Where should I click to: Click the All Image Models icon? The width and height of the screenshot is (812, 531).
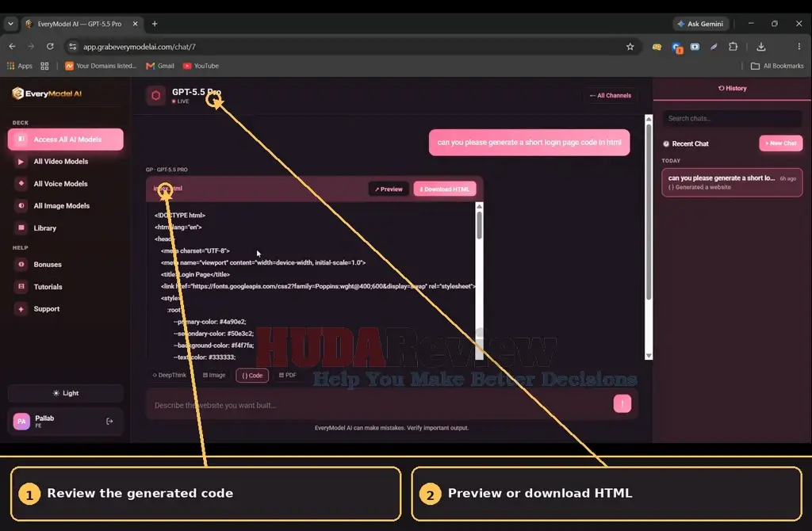tap(21, 205)
